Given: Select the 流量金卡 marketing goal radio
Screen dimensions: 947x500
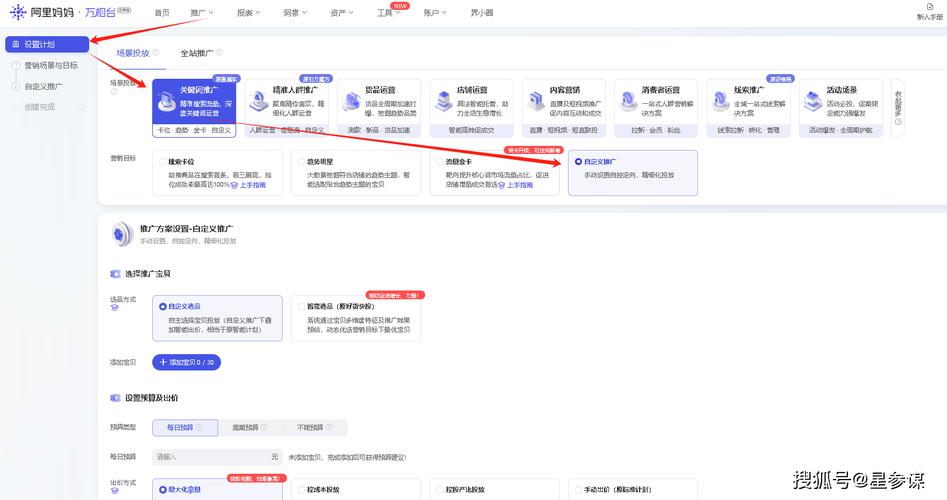Looking at the screenshot, I should click(440, 162).
